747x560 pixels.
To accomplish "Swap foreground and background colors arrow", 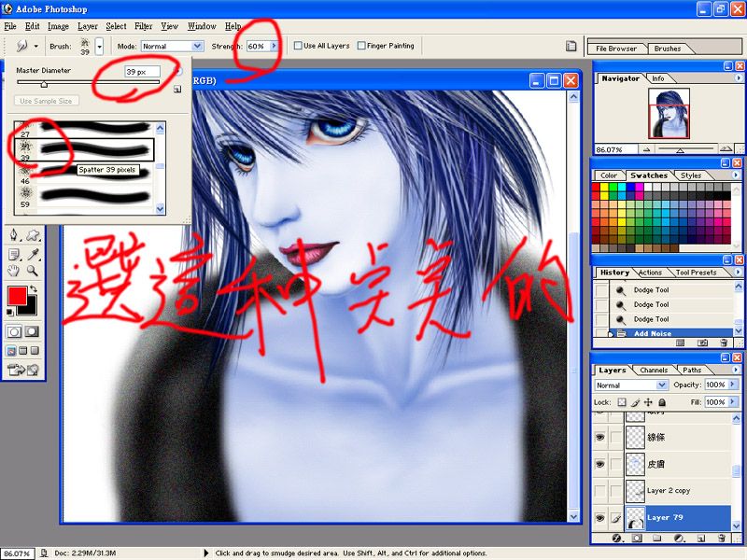I will point(34,289).
